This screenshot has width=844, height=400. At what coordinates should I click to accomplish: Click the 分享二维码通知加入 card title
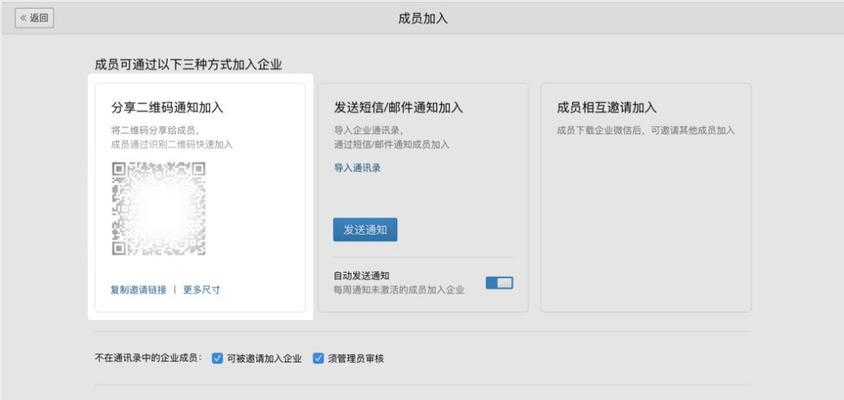[x=167, y=108]
